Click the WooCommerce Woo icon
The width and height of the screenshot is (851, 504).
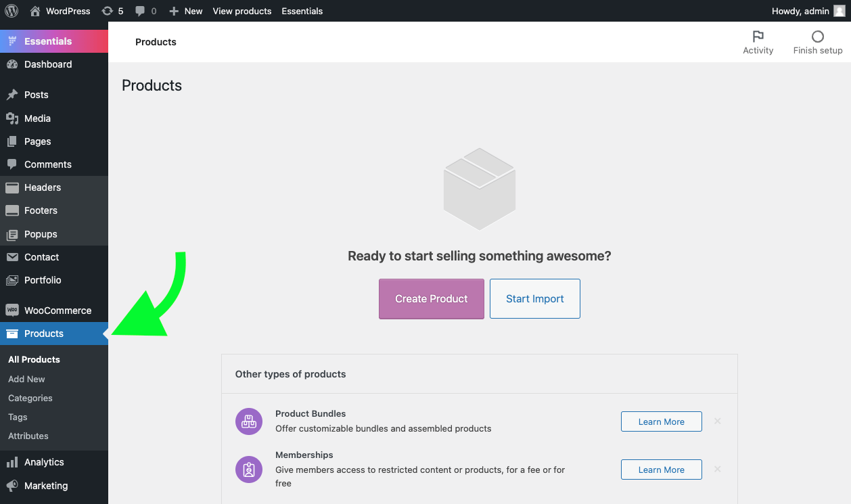click(12, 311)
